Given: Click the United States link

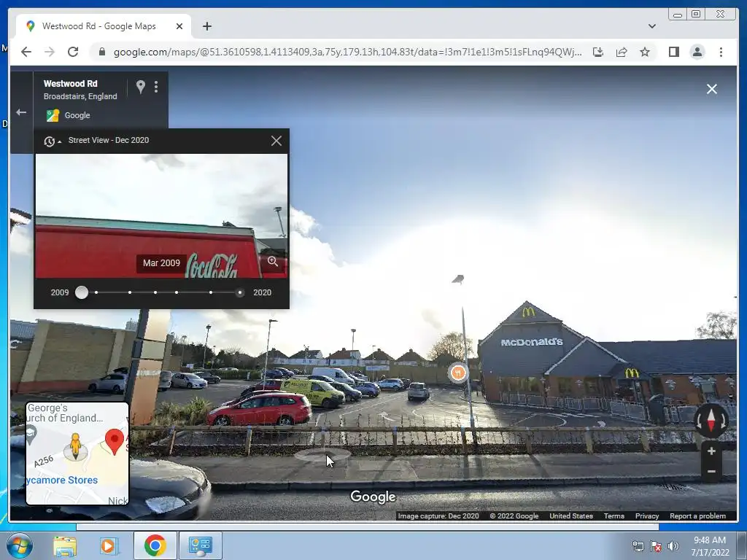Looking at the screenshot, I should 570,516.
